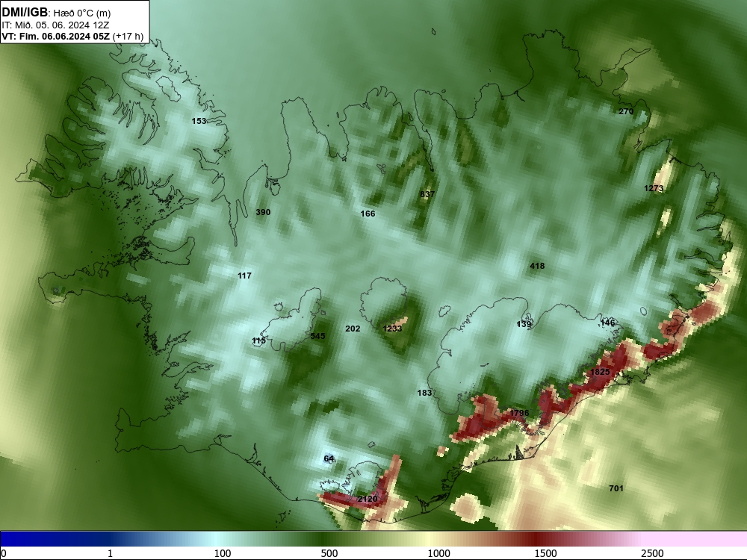
Task: Click the 1000 label on color scale
Action: pos(438,553)
